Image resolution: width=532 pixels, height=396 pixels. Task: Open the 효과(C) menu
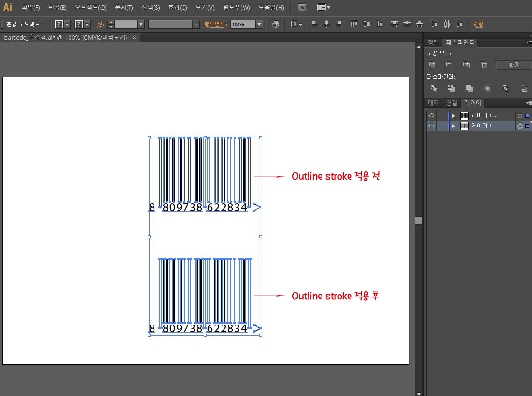point(178,7)
